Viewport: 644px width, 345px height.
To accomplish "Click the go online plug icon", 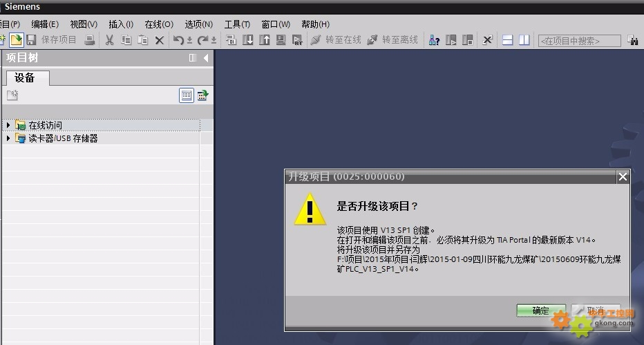I will point(315,40).
